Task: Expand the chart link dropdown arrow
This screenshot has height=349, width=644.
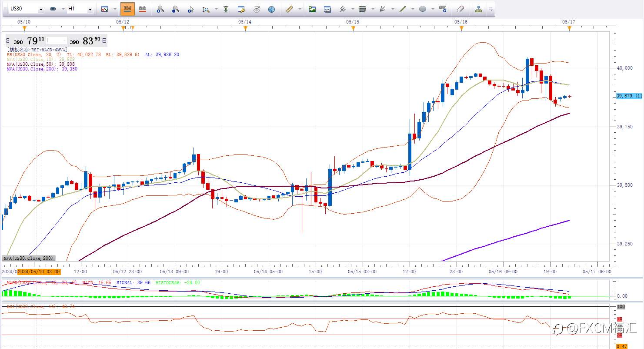Action: pyautogui.click(x=63, y=9)
